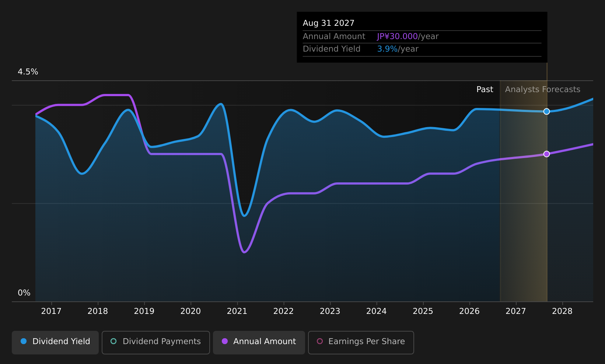
Task: Click the 'Annual Amount' tooltip row label
Action: click(x=334, y=36)
